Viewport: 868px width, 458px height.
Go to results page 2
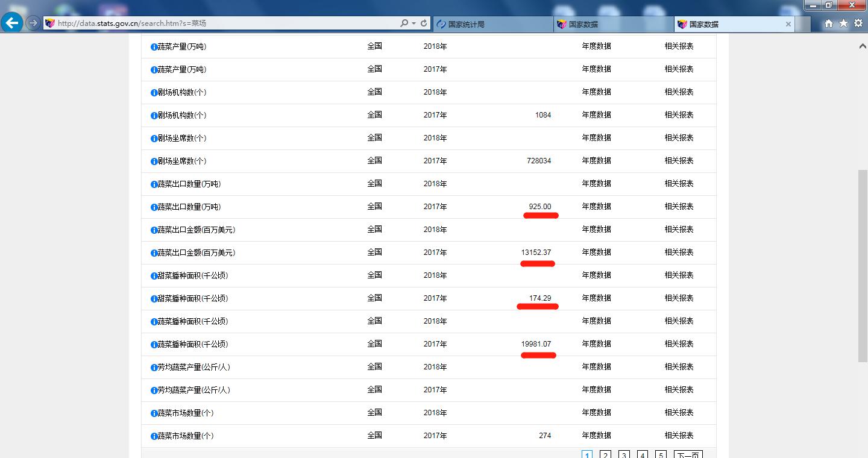coord(605,455)
